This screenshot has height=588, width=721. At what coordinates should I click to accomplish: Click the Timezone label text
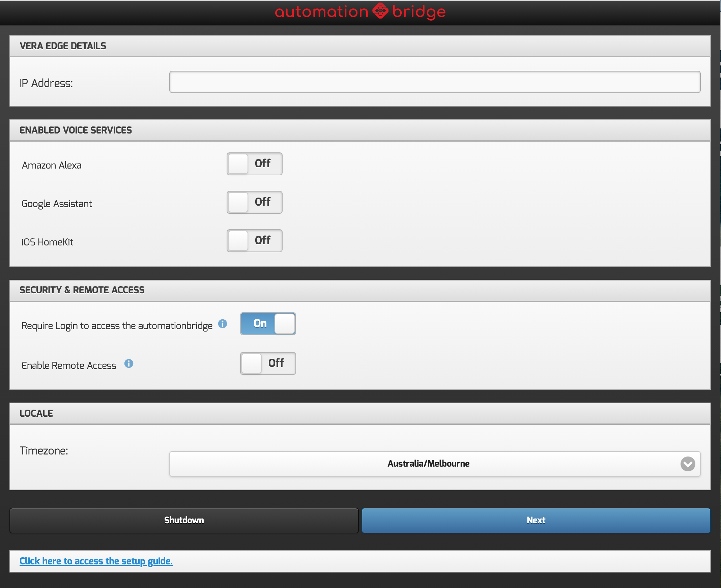click(44, 451)
